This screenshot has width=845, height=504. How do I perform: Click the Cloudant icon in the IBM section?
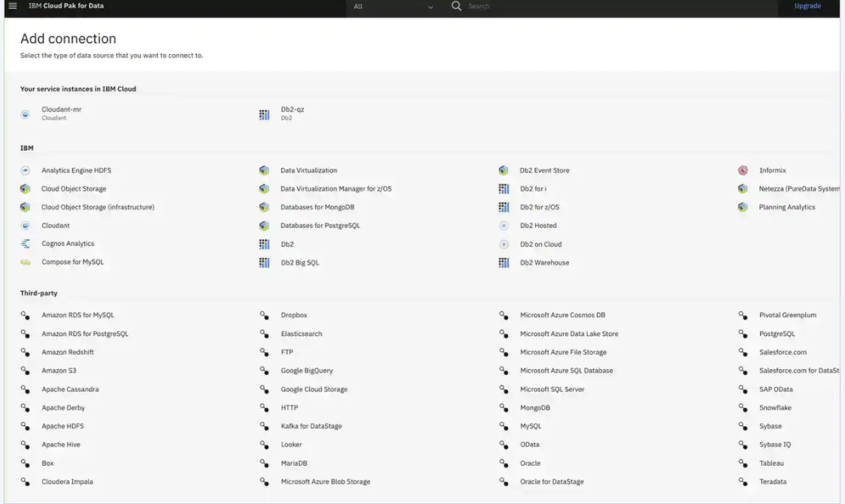click(x=26, y=226)
